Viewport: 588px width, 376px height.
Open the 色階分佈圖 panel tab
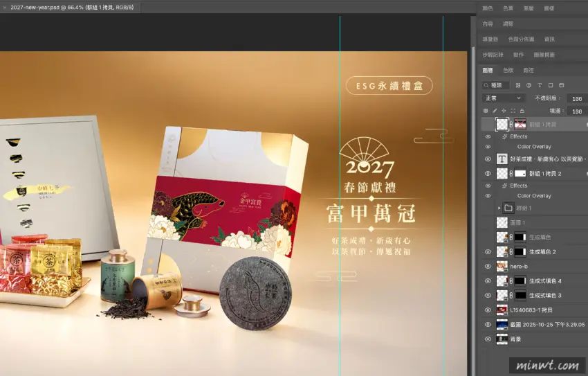(521, 39)
